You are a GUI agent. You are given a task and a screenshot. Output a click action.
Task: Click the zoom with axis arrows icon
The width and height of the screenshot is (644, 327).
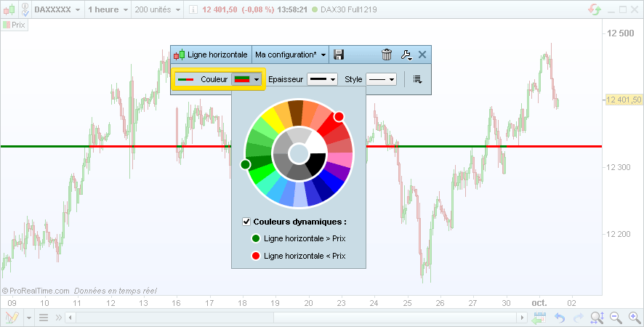597,318
